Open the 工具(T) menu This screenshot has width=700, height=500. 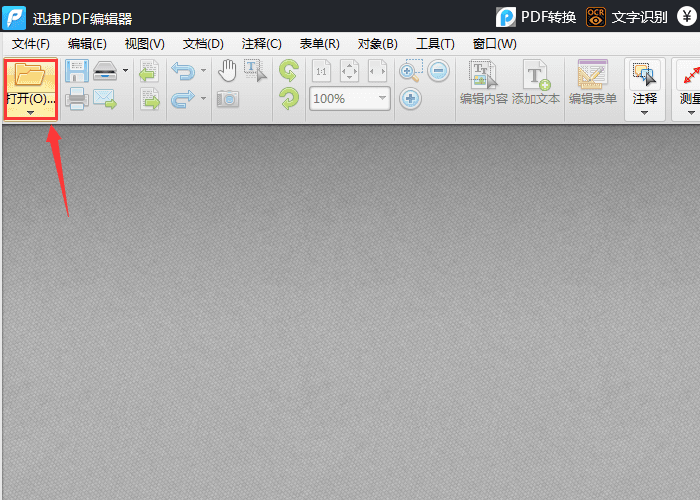tap(435, 44)
